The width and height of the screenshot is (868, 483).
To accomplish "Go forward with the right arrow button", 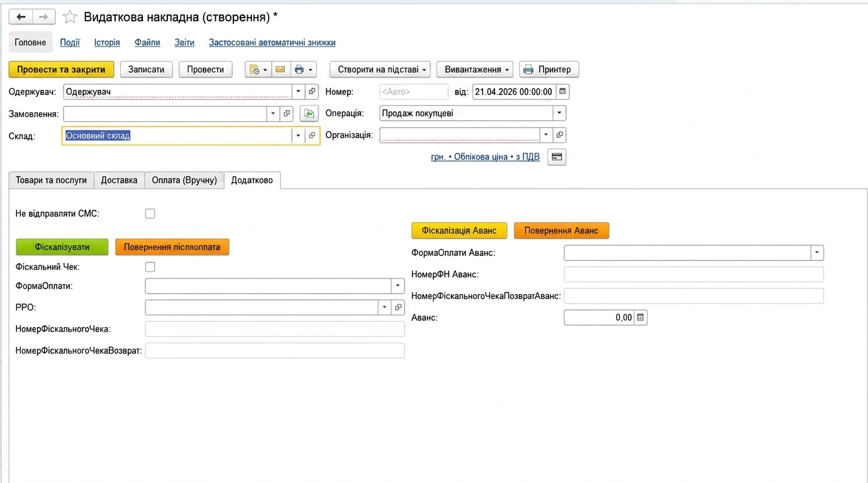I will (43, 17).
